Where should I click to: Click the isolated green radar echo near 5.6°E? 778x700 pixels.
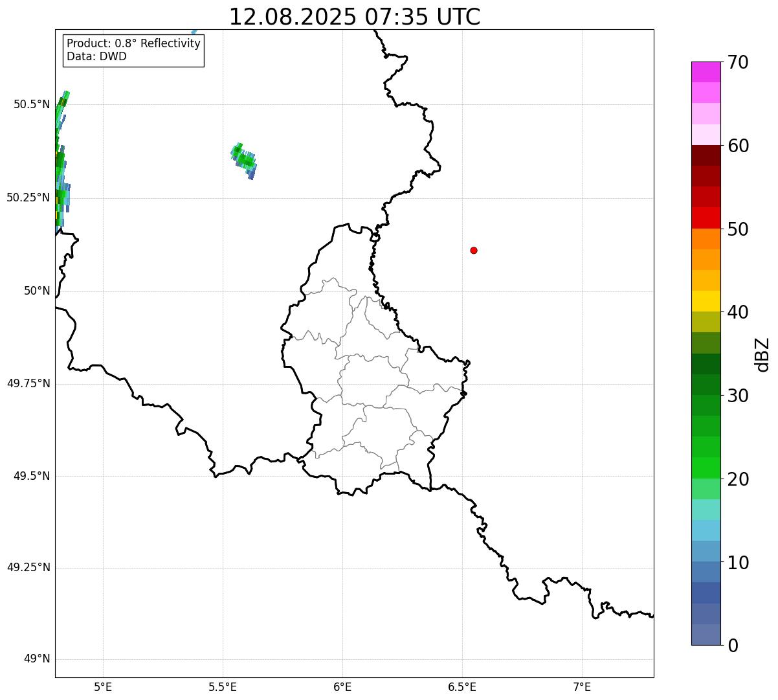[x=244, y=161]
